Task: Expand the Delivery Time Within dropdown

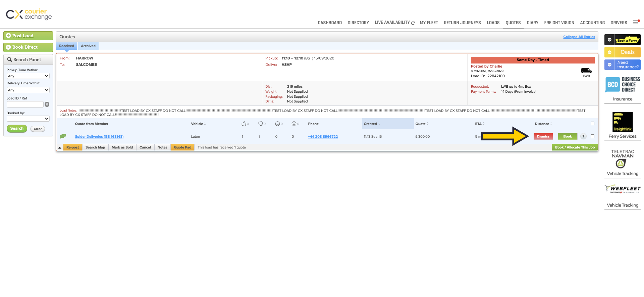Action: 28,90
